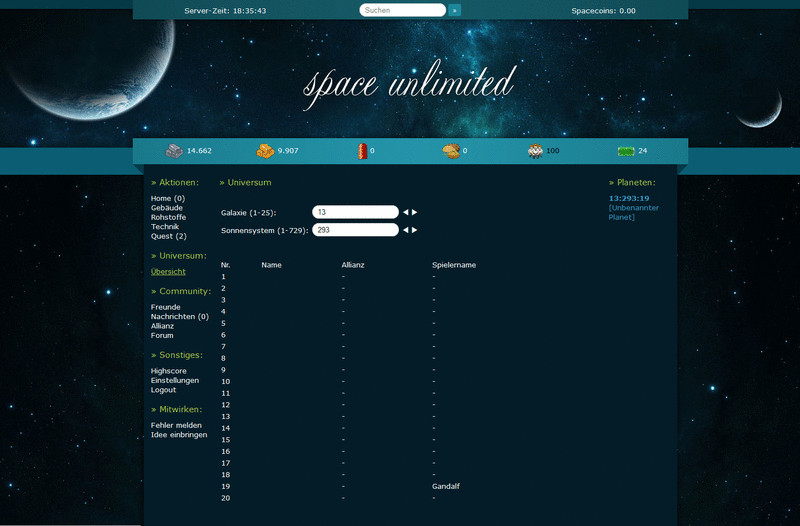Open the Rohstoffe page

point(168,217)
